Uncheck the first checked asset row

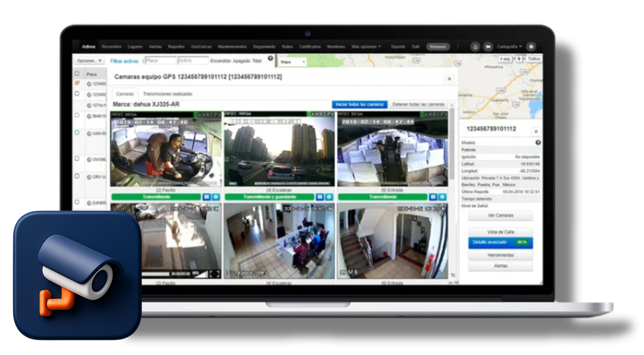pyautogui.click(x=77, y=83)
